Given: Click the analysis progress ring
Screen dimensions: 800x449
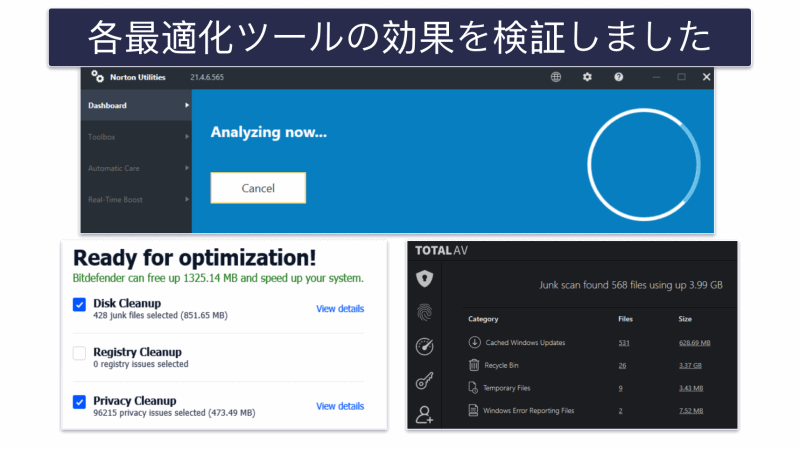Looking at the screenshot, I should pyautogui.click(x=644, y=164).
